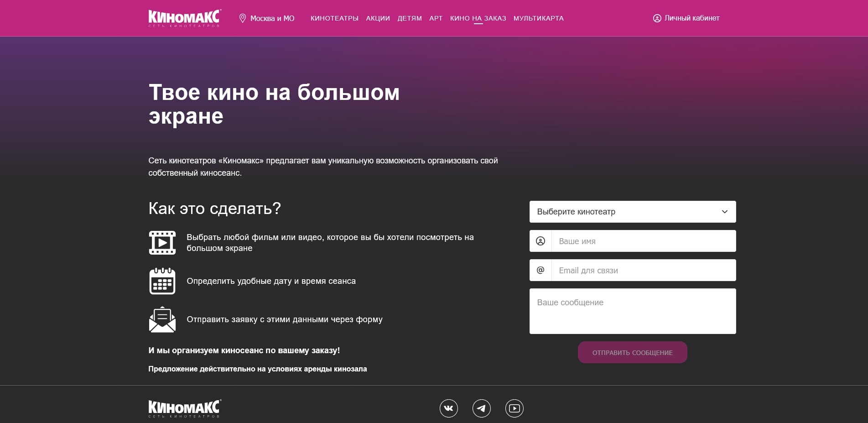Click the ОТПРАВИТЬ СООБЩЕНИЕ button
Screen dimensions: 868x423
(632, 352)
